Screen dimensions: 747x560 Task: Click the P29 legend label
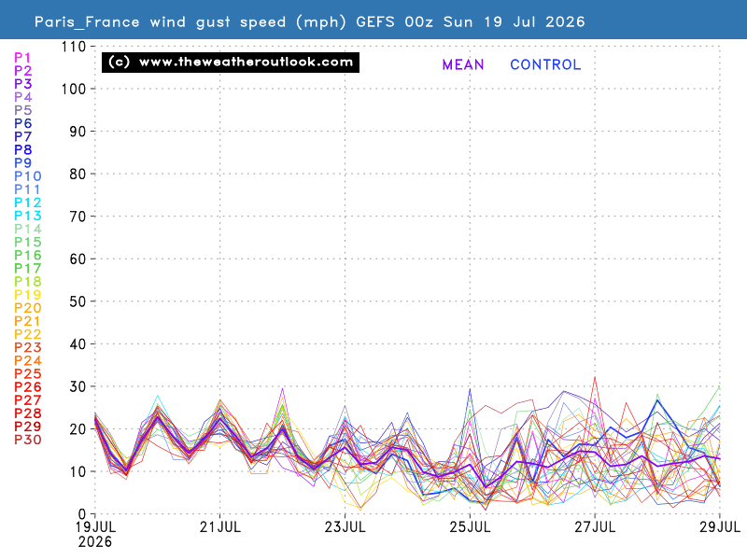[x=28, y=427]
